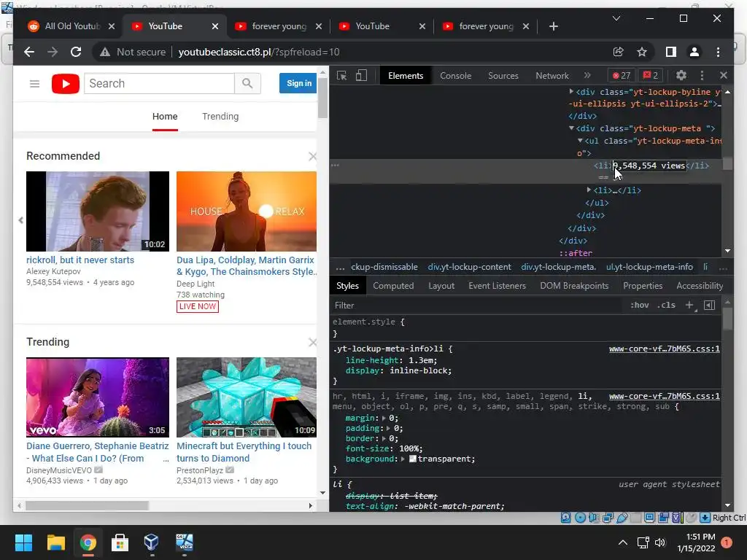Viewport: 747px width, 560px height.
Task: Go back in the browser
Action: 29,52
